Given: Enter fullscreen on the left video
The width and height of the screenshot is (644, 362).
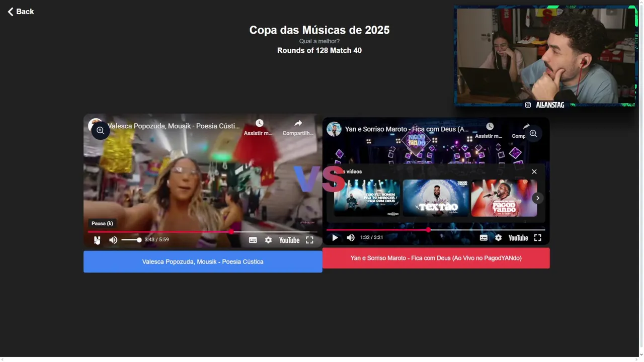Looking at the screenshot, I should [310, 240].
